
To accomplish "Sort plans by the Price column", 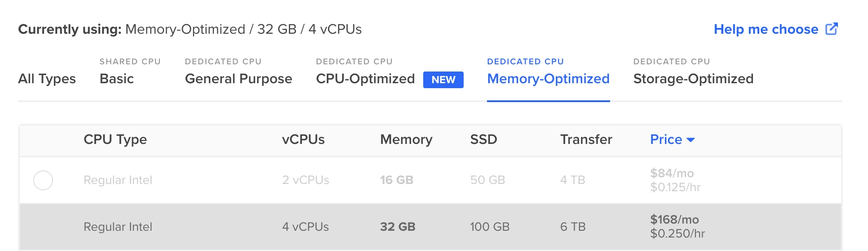I will (x=666, y=139).
